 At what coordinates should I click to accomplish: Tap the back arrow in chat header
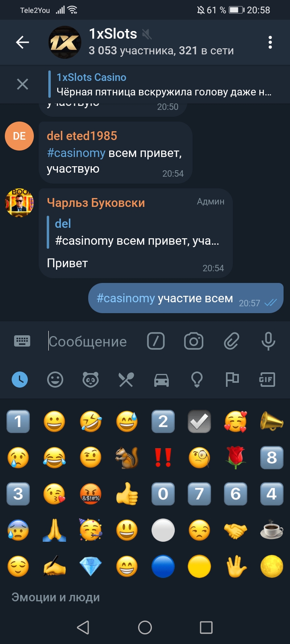point(22,42)
